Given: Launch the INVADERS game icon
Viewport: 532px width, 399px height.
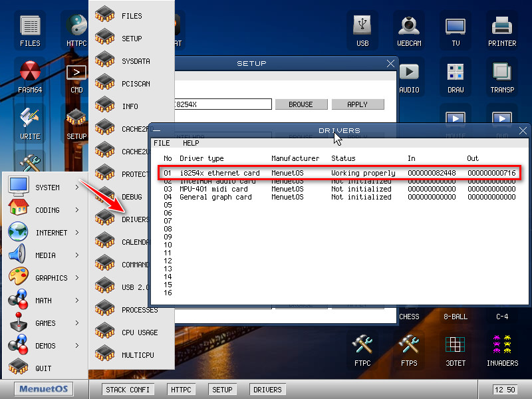Looking at the screenshot, I should [502, 348].
